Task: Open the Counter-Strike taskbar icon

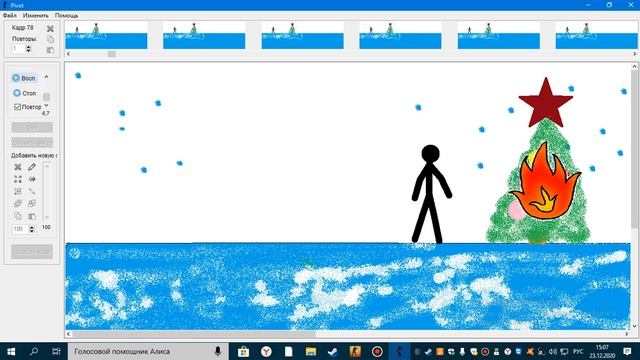Action: [355, 351]
